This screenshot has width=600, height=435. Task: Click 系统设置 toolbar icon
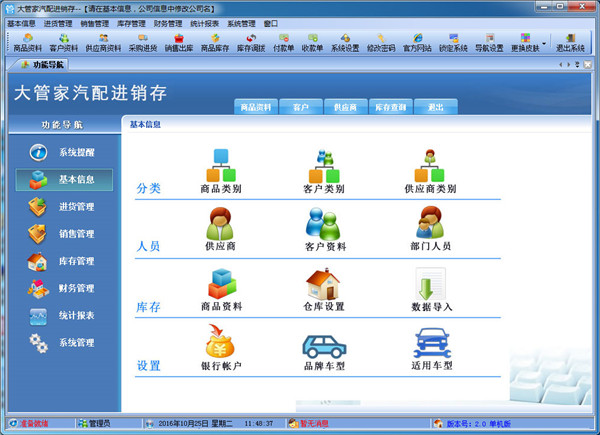[345, 42]
